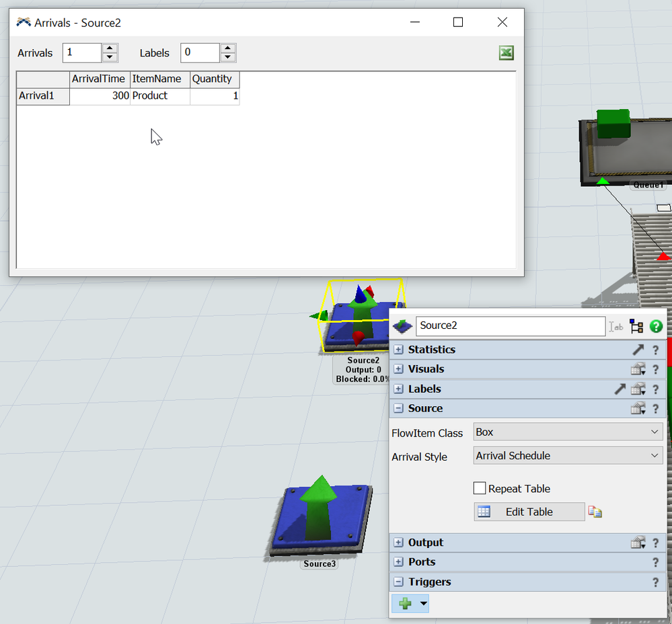Screen dimensions: 672x624
Task: Open the FlowItem Class dropdown
Action: (568, 432)
